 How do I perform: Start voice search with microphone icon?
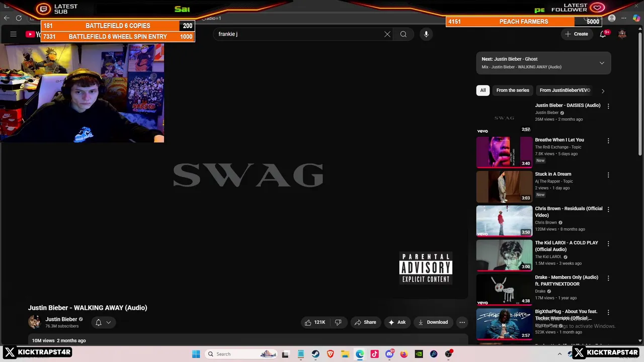tap(426, 34)
